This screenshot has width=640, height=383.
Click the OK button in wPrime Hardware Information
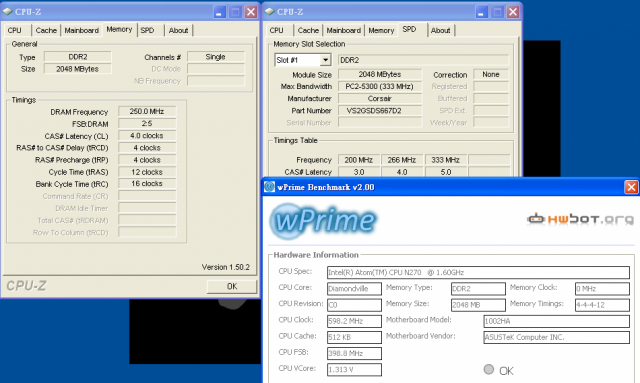[499, 370]
